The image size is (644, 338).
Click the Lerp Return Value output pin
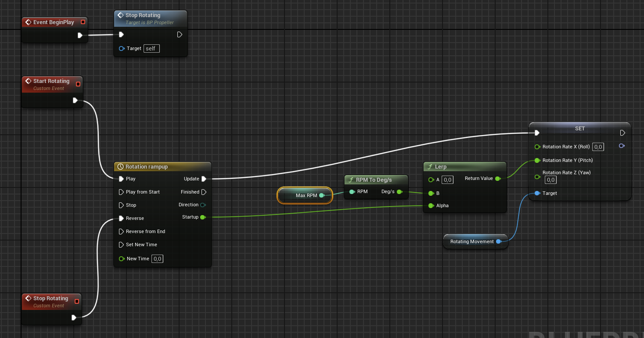pyautogui.click(x=497, y=179)
